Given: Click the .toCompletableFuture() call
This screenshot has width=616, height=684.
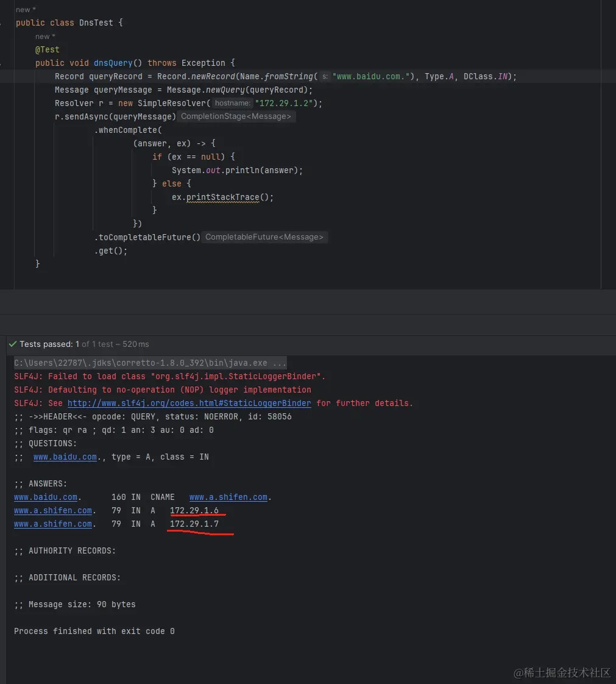Looking at the screenshot, I should tap(147, 237).
